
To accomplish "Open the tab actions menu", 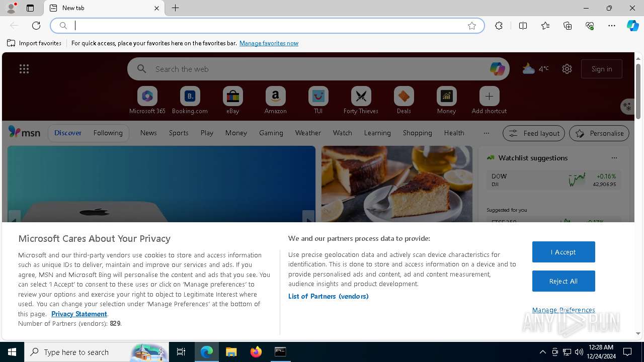I will (x=30, y=8).
